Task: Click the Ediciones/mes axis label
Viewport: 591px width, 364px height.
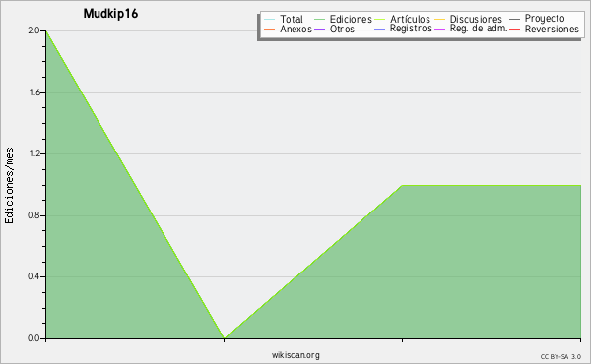Action: tap(9, 186)
